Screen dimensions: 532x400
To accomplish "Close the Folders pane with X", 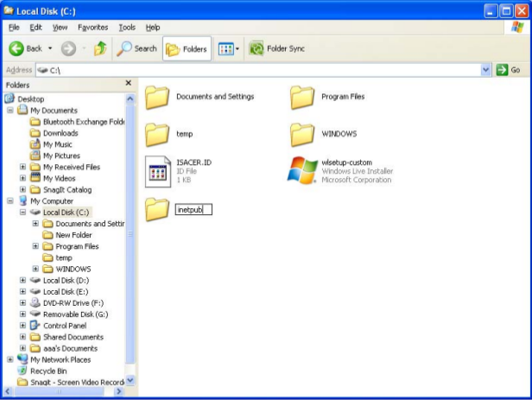I will click(x=129, y=83).
